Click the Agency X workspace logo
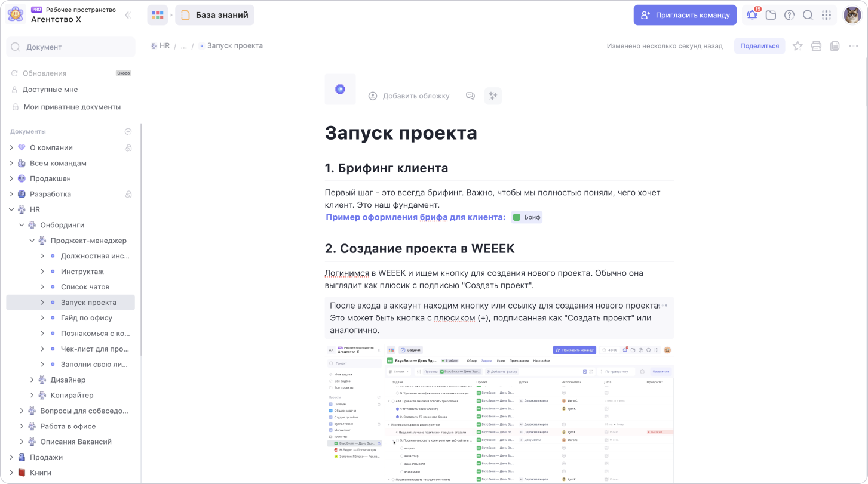This screenshot has height=484, width=868. pyautogui.click(x=16, y=14)
